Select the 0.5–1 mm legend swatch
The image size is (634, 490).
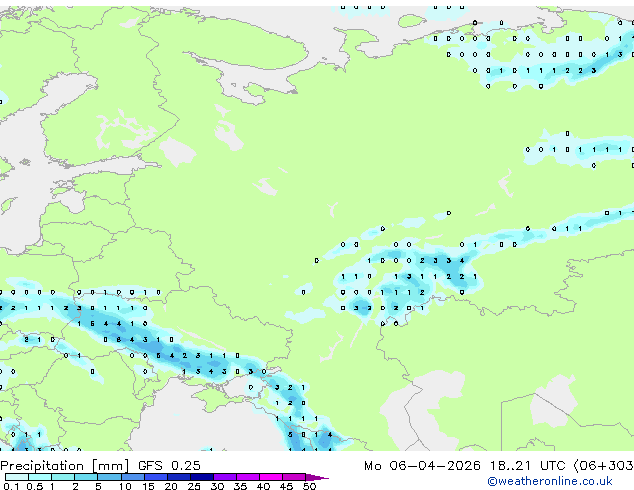point(40,477)
